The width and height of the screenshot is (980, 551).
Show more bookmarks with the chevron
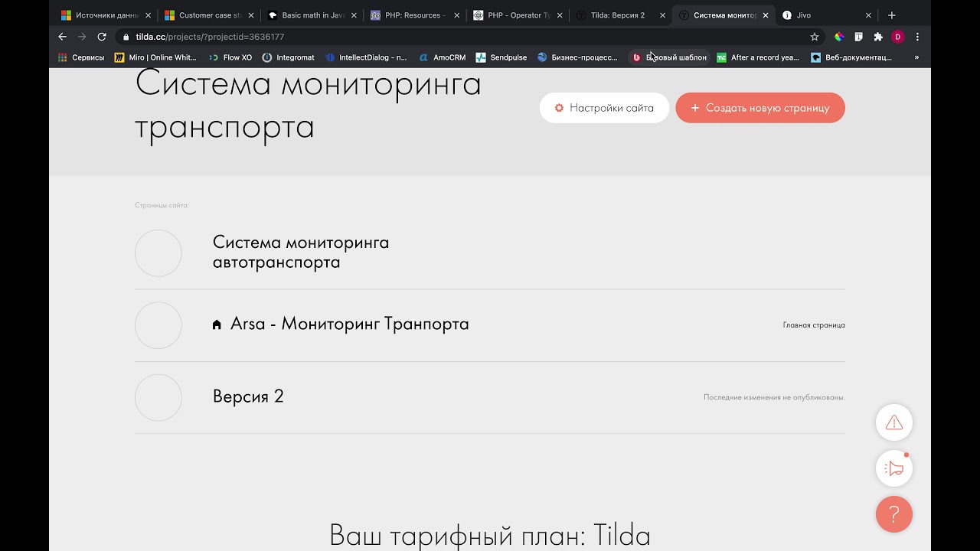tap(916, 57)
